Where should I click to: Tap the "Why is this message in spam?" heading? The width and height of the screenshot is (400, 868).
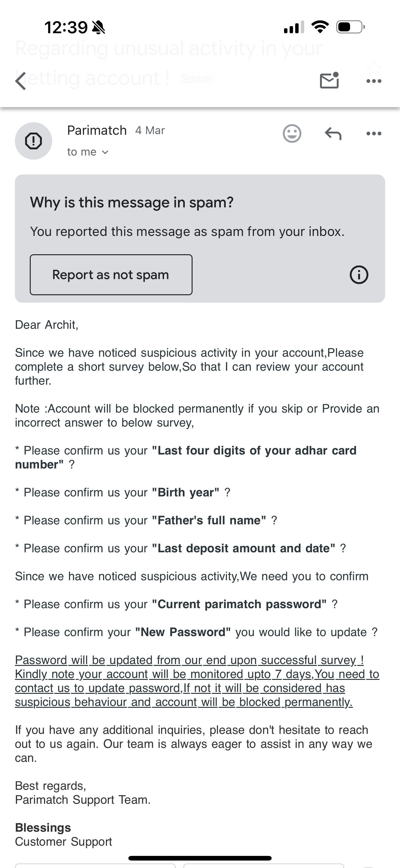[x=132, y=202]
